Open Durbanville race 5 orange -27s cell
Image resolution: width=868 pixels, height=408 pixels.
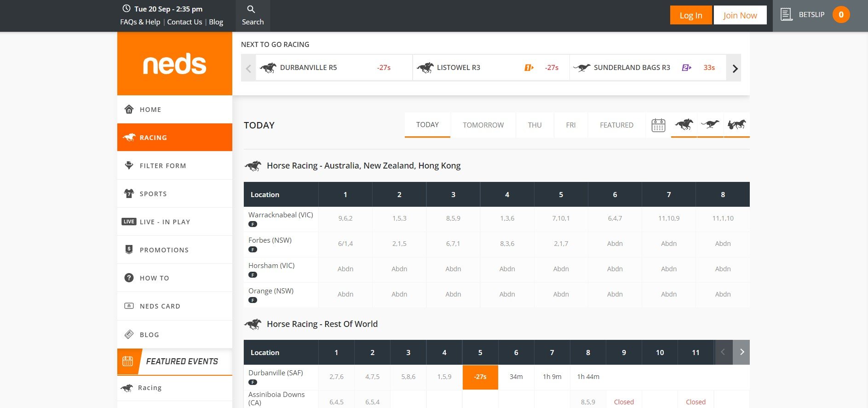point(480,377)
